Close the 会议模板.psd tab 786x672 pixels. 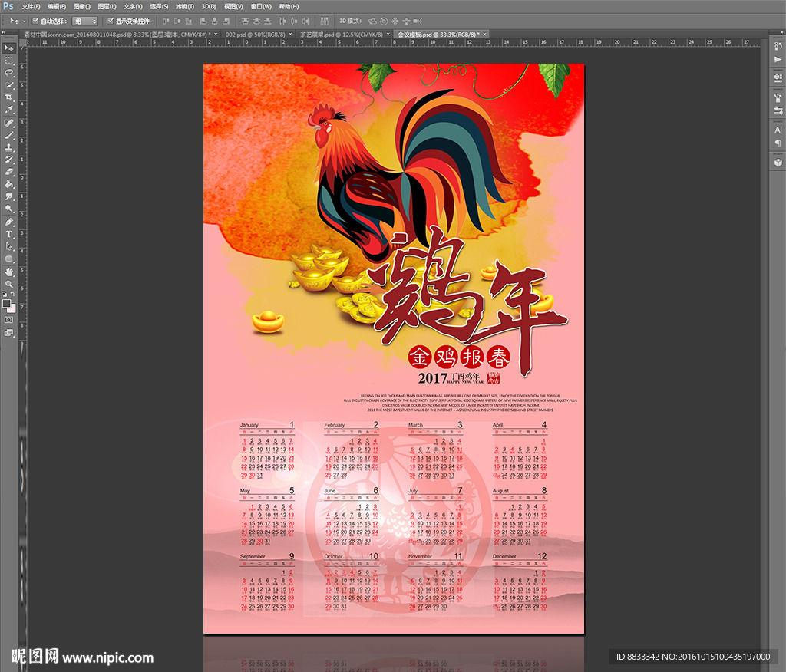(485, 35)
